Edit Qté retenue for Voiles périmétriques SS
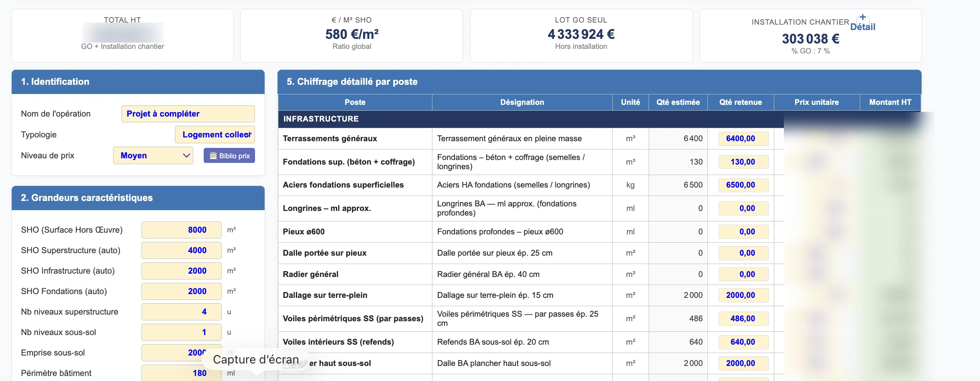 [743, 319]
